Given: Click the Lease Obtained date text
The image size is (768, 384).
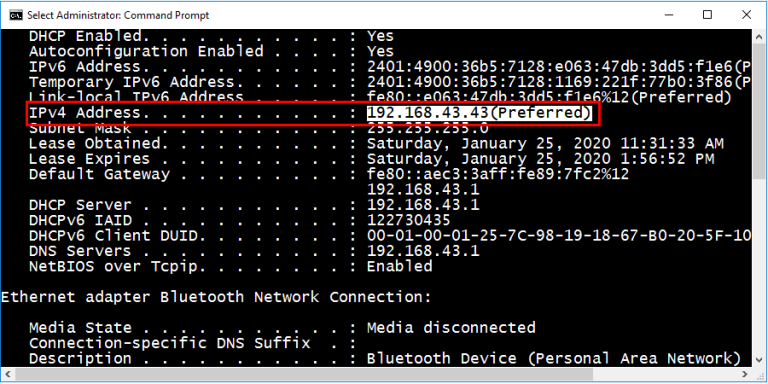Looking at the screenshot, I should [545, 144].
